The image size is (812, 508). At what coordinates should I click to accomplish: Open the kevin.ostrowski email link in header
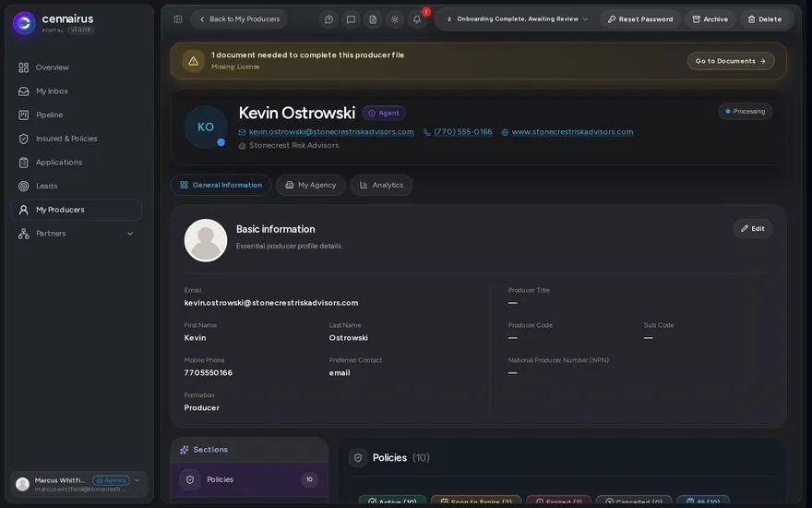pos(331,132)
